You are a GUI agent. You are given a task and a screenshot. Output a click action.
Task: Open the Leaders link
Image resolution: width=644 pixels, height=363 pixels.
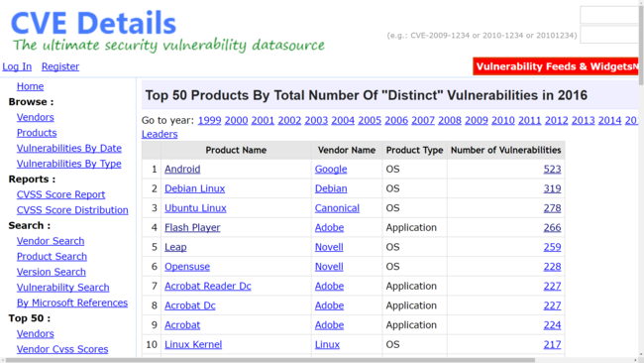coord(160,135)
